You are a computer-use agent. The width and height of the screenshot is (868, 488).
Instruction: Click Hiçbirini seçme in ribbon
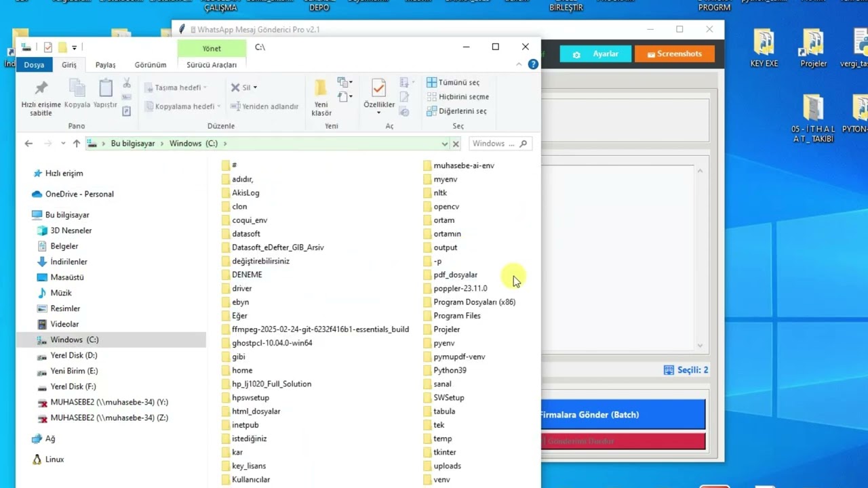tap(458, 96)
